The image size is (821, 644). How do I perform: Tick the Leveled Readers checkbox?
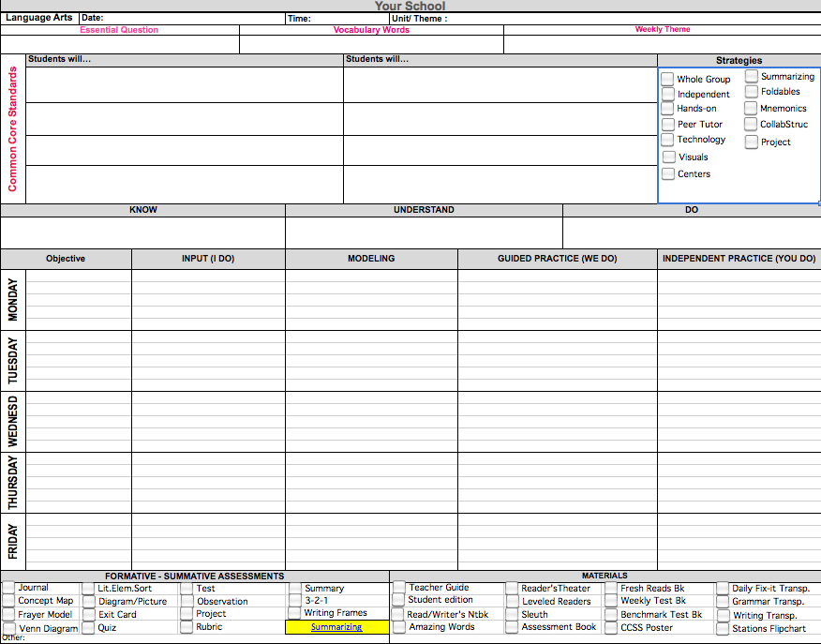point(512,601)
